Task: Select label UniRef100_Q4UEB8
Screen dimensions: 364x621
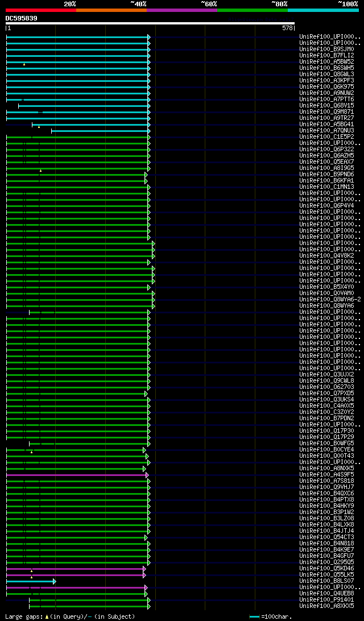Action: [x=327, y=594]
